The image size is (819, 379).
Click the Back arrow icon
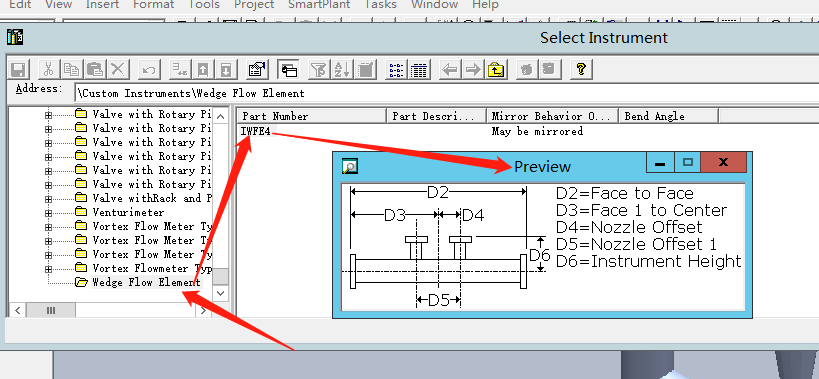tap(450, 69)
